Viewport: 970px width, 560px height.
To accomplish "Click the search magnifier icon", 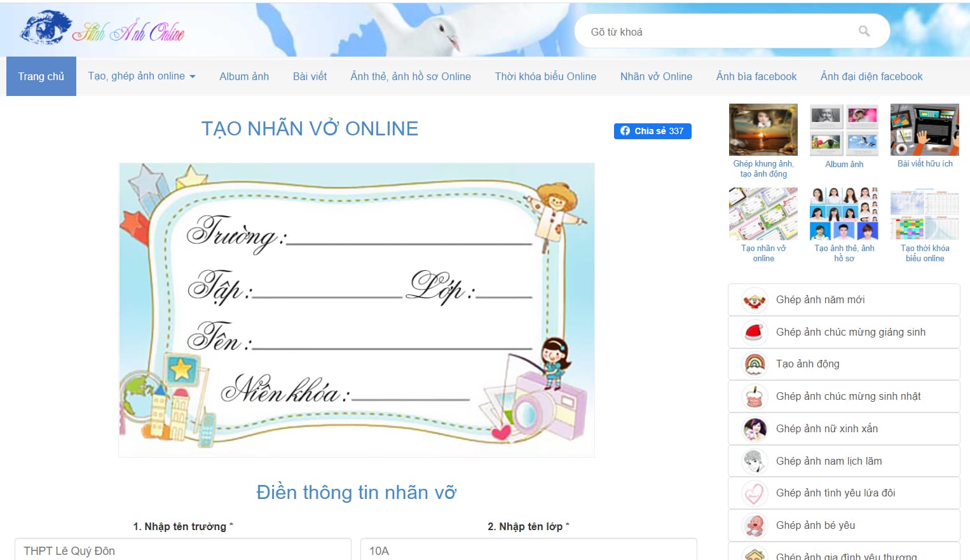I will [x=863, y=31].
